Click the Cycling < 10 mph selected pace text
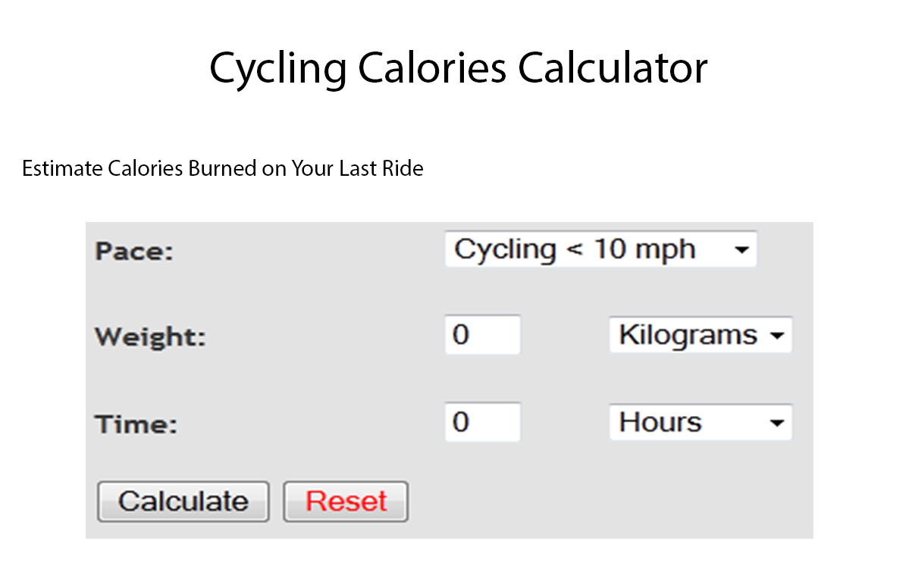Viewport: 912px width, 588px height. coord(573,249)
